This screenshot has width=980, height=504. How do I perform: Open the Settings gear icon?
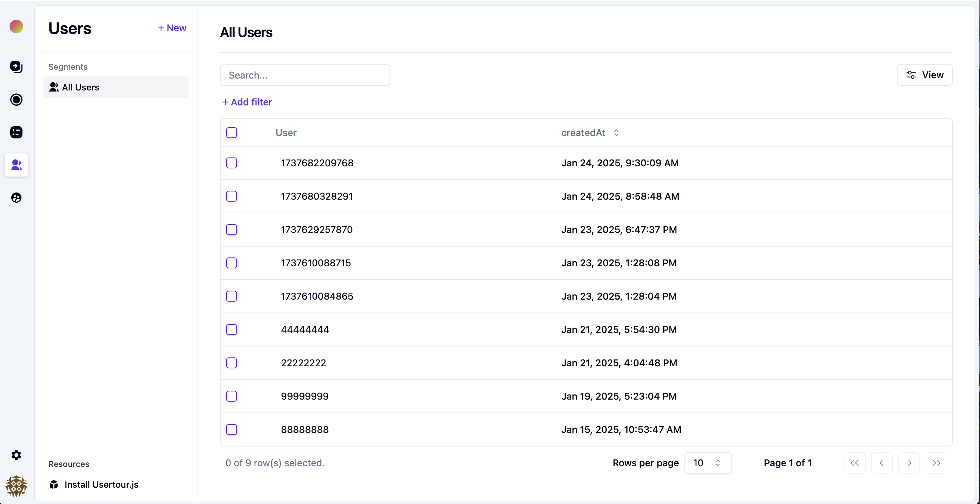16,455
